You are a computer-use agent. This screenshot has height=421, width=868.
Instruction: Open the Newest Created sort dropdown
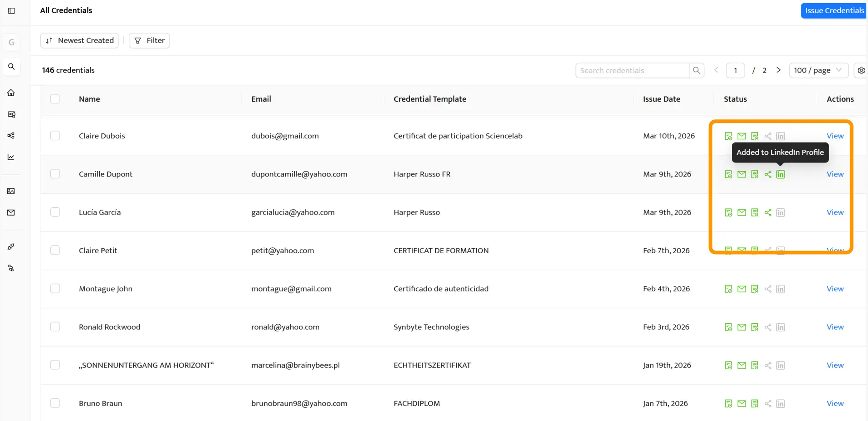tap(79, 40)
